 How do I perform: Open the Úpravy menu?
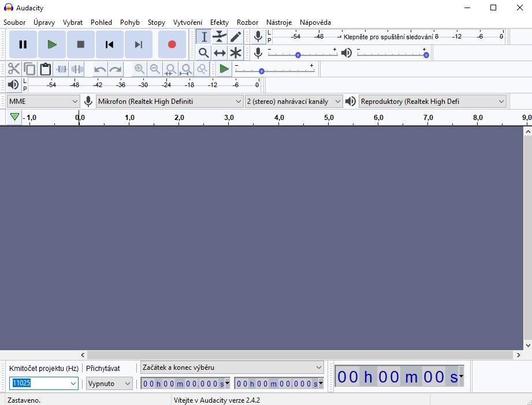(x=44, y=22)
